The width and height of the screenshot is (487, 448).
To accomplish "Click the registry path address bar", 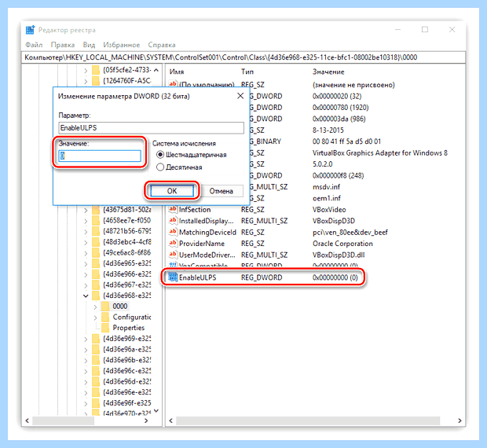I will pos(243,57).
